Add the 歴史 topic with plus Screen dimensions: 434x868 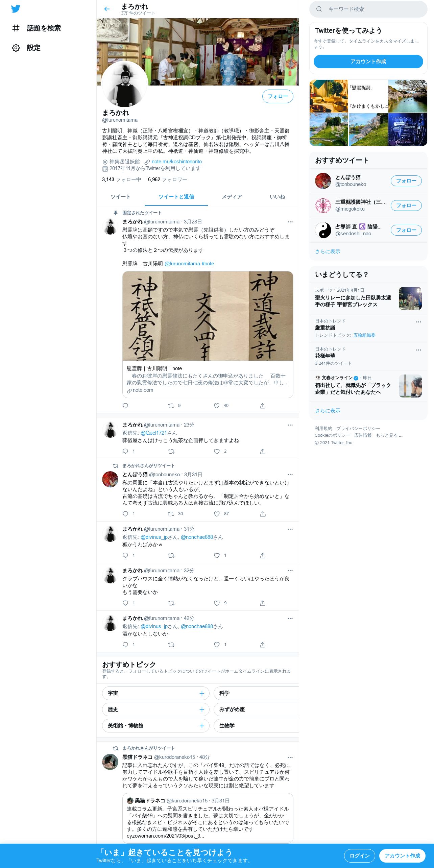click(x=202, y=709)
